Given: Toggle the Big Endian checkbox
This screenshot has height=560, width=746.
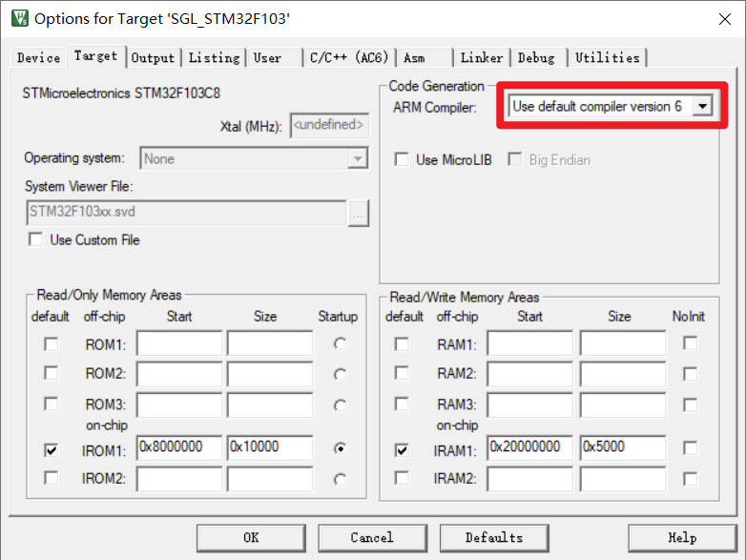Looking at the screenshot, I should (515, 159).
